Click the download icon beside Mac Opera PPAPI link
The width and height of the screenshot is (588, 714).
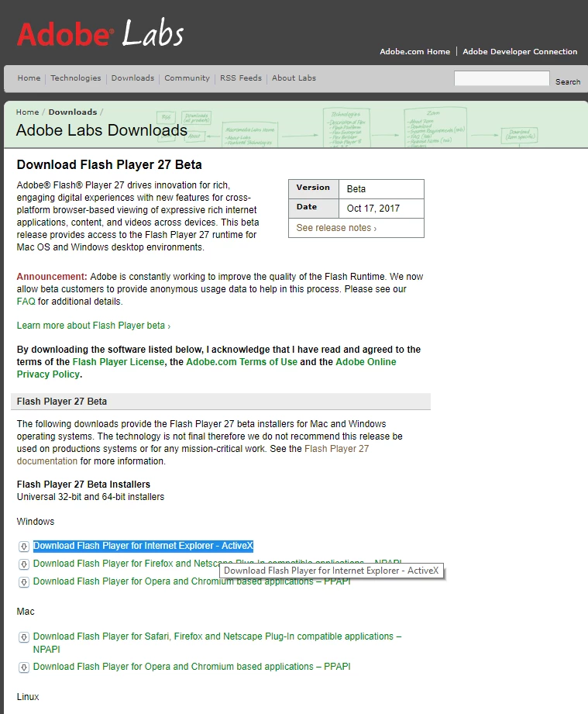[24, 667]
